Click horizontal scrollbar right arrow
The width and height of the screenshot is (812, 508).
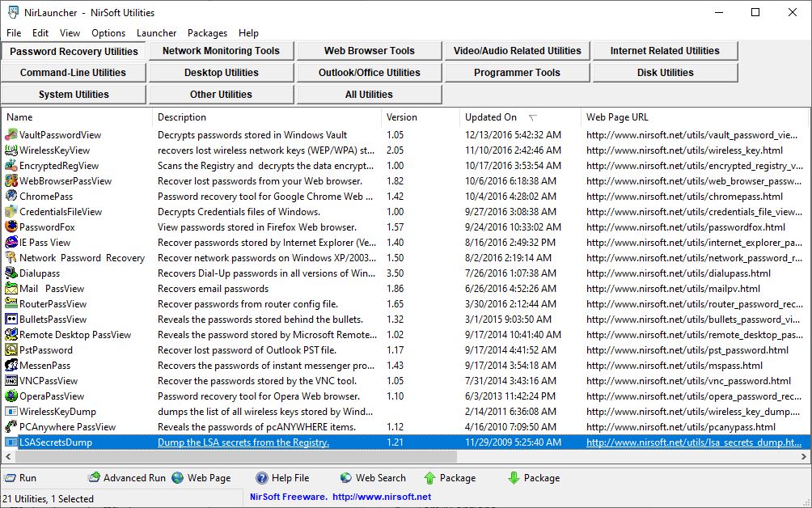click(x=804, y=457)
